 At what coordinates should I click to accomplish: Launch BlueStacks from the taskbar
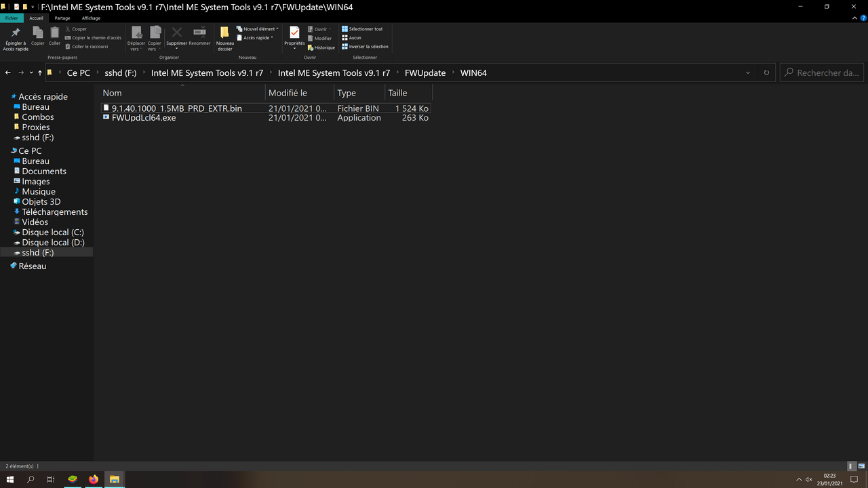(x=72, y=479)
